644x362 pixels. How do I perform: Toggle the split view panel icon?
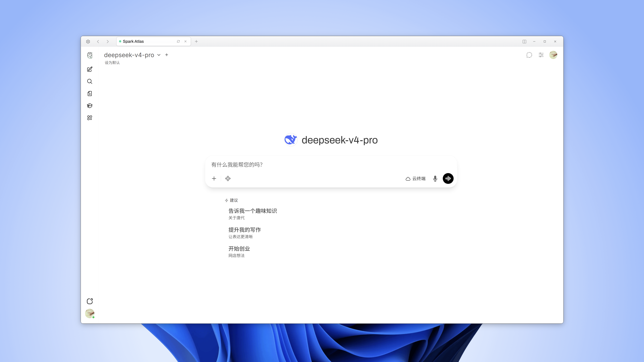524,41
